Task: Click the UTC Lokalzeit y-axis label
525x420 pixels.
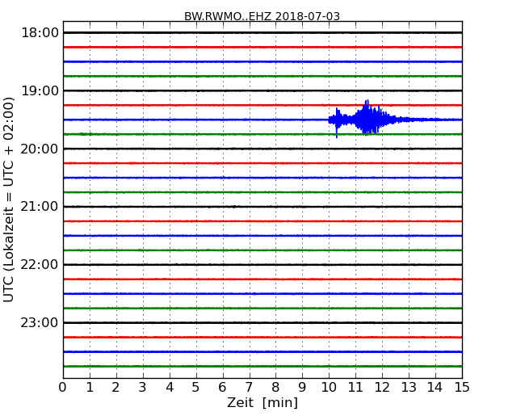Action: coord(9,199)
